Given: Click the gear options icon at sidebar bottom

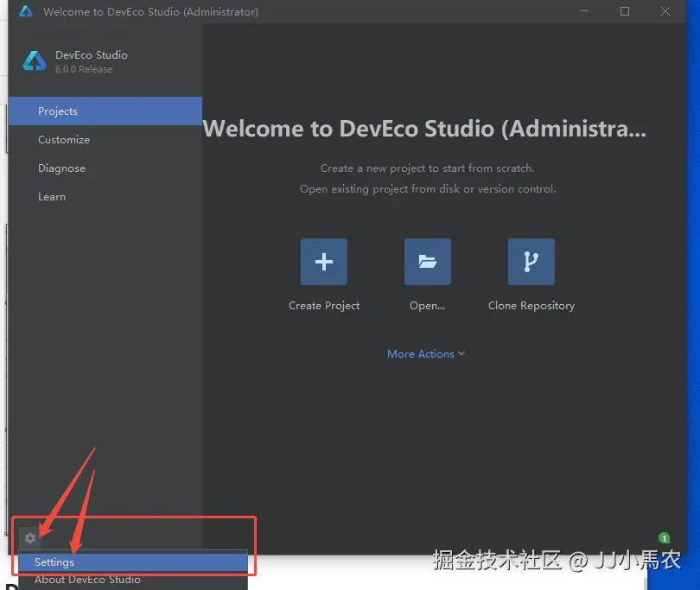Looking at the screenshot, I should tap(30, 538).
